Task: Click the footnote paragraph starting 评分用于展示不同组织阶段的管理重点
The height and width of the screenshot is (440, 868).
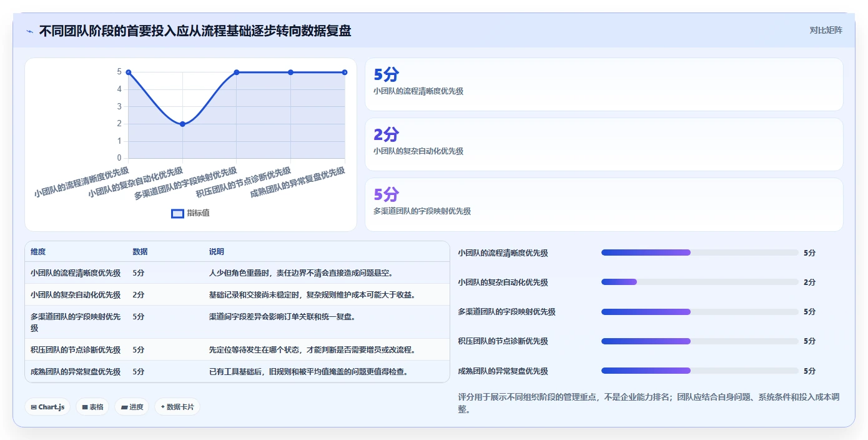Action: [x=649, y=403]
